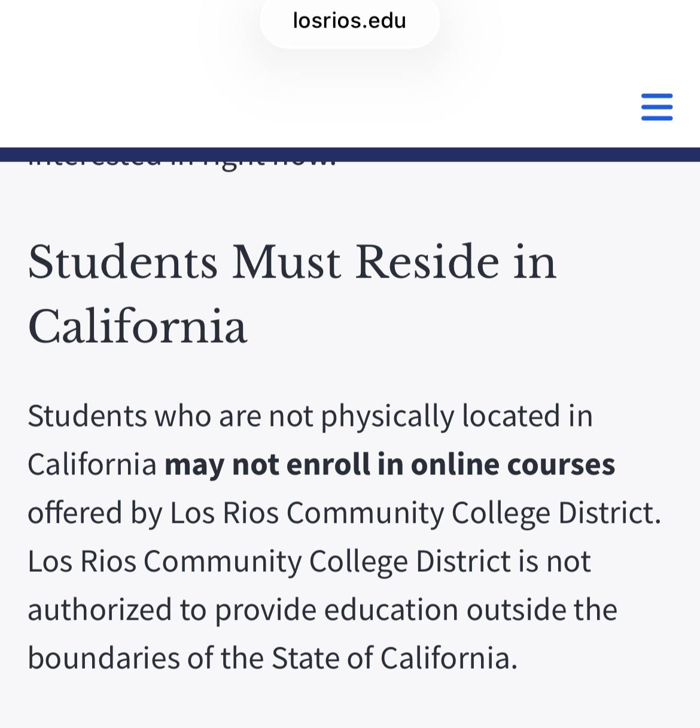
Task: Select "California" on the heading's second line
Action: coord(138,327)
